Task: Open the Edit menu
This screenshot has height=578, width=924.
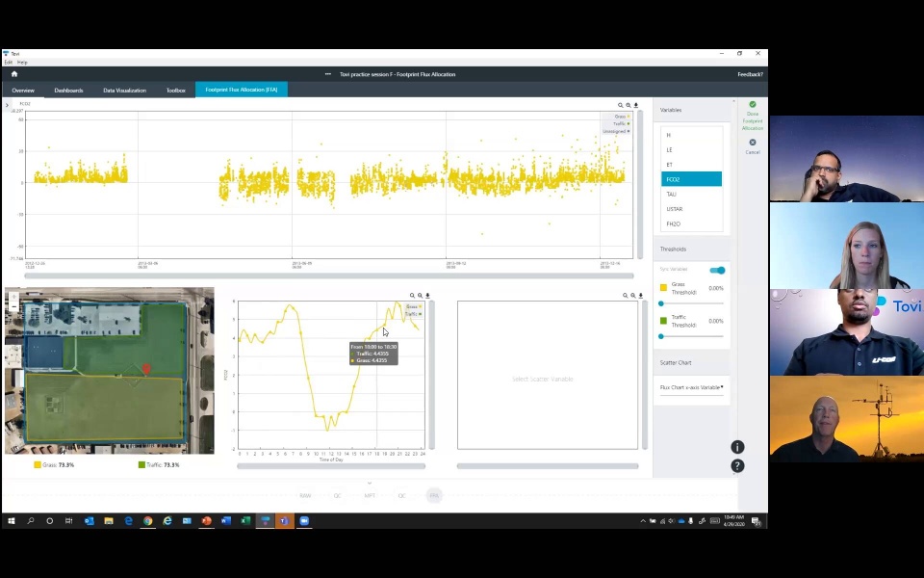Action: 9,62
